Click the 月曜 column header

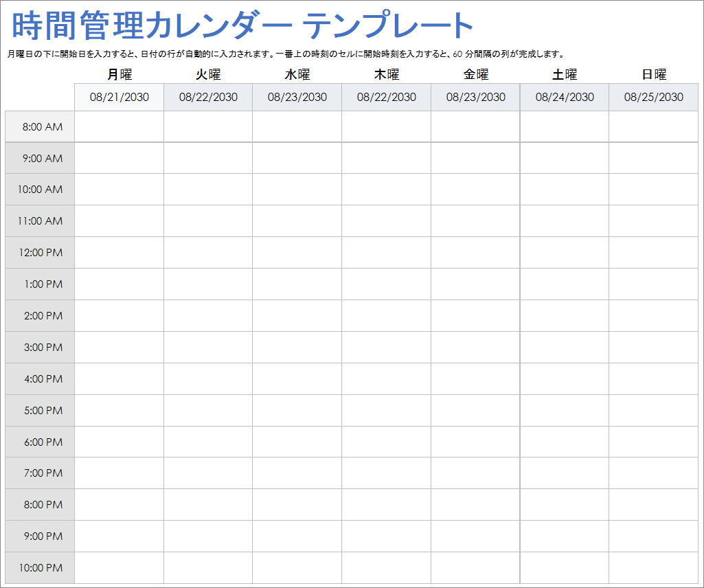pos(119,75)
